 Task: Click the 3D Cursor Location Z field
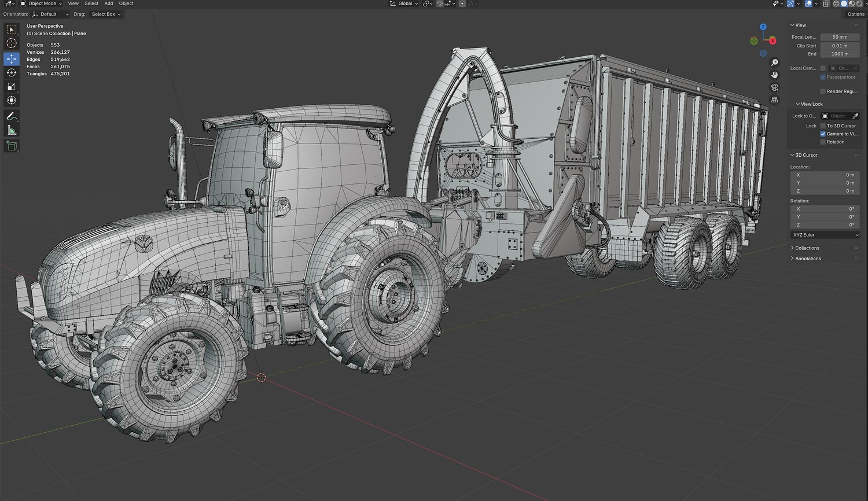coord(825,191)
